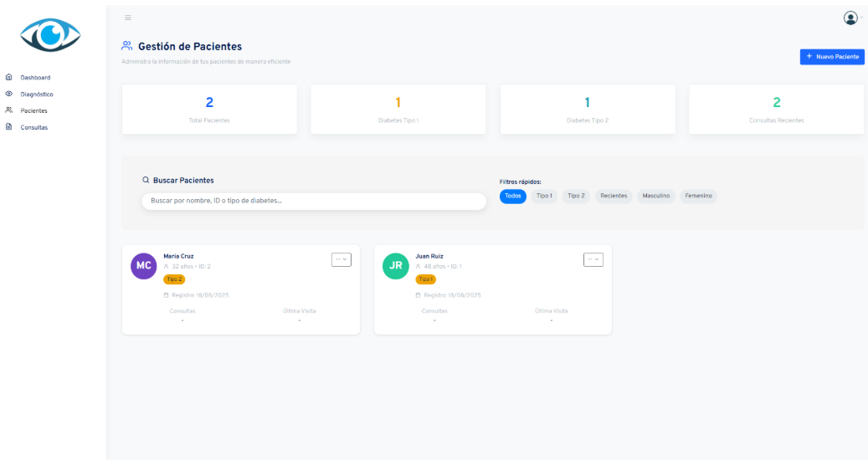Open the actions dropdown on Maria Cruz card
The height and width of the screenshot is (460, 868).
tap(341, 259)
